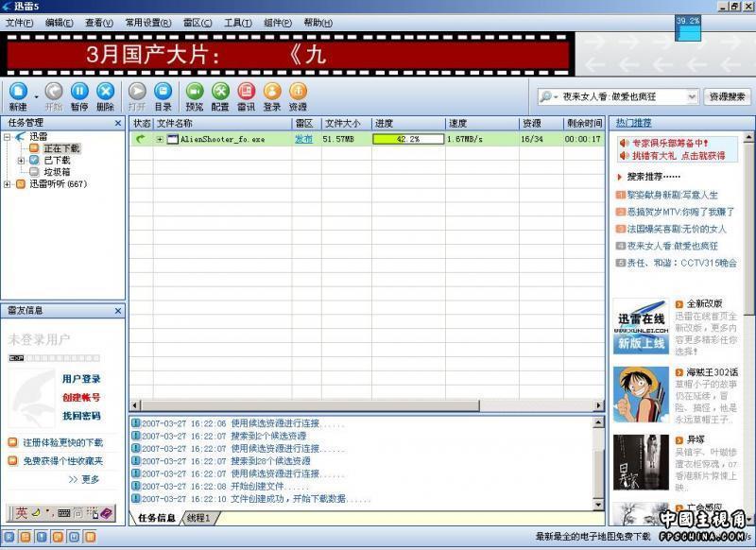Close the 雷友信息 panel with its X
Image resolution: width=756 pixels, height=550 pixels.
(x=118, y=312)
